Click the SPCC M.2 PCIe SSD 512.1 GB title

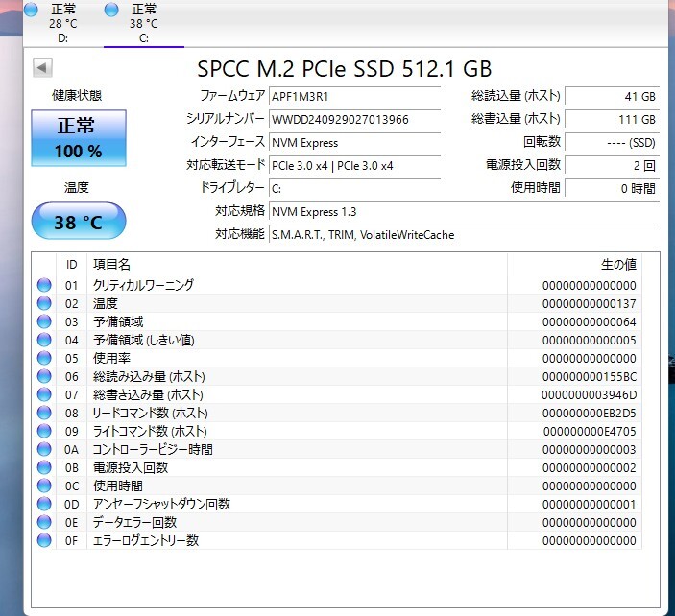tap(344, 69)
